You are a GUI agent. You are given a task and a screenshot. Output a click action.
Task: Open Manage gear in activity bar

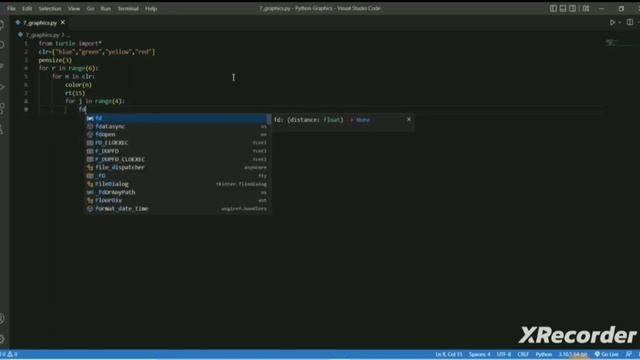coord(2,339)
